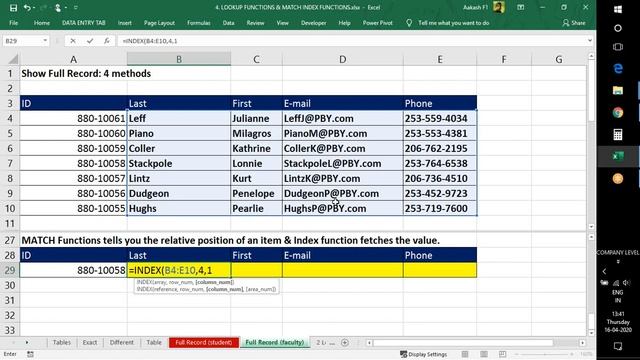Customize the Quick Access Toolbar
The height and width of the screenshot is (360, 640).
76,8
